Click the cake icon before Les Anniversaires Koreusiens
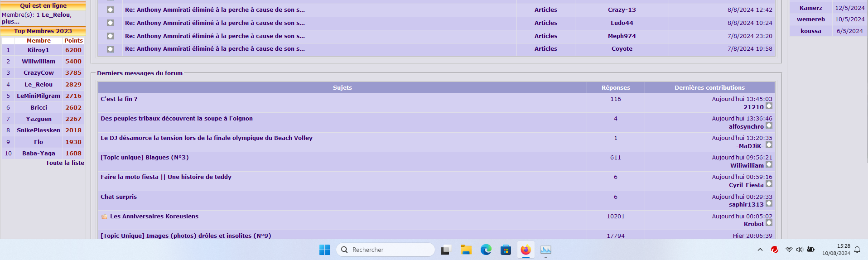Viewport: 868px width, 260px height. click(104, 217)
